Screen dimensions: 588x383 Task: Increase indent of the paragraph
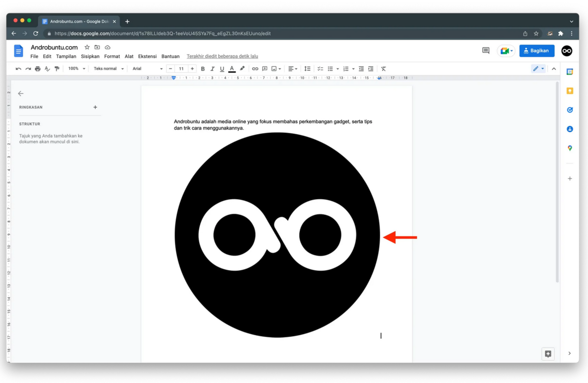point(371,69)
